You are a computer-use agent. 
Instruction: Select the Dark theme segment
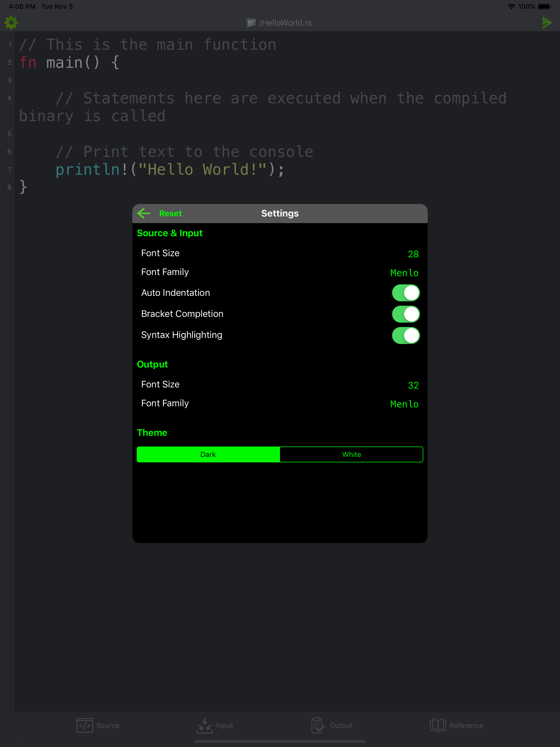[208, 454]
